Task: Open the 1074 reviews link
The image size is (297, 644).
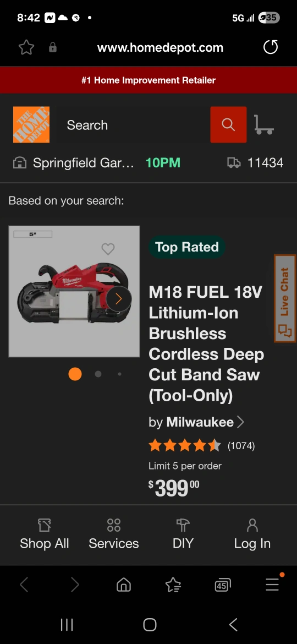Action: click(x=241, y=446)
